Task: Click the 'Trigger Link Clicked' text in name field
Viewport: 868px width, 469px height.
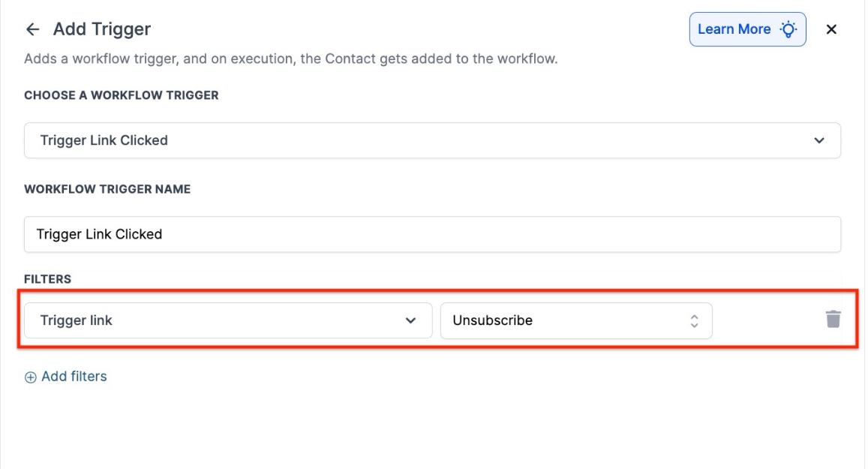Action: [99, 234]
